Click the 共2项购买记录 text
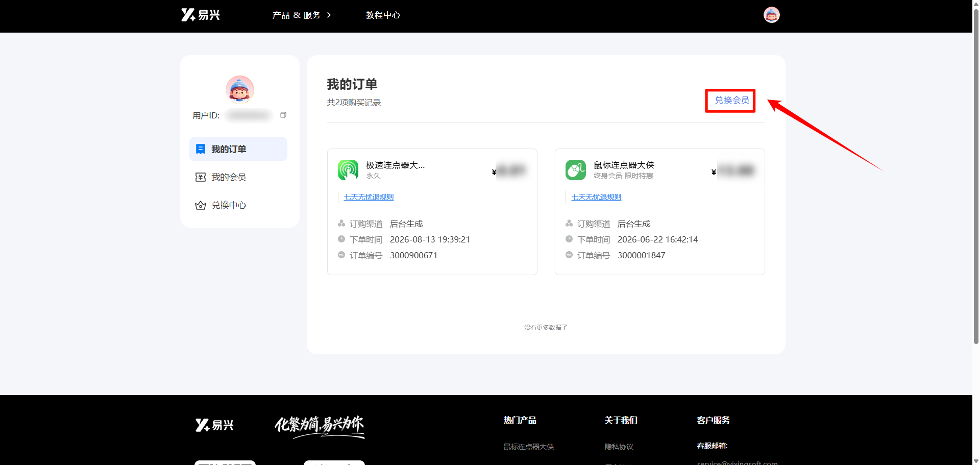The image size is (980, 465). point(354,103)
